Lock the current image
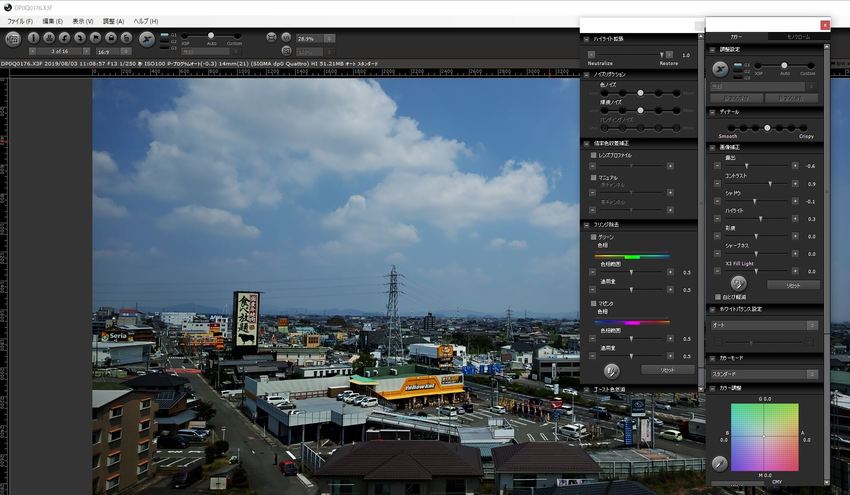The height and width of the screenshot is (495, 850). coord(111,37)
